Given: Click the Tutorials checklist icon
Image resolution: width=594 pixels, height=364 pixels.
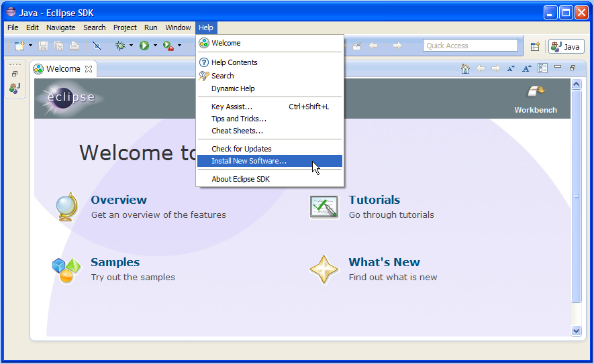Looking at the screenshot, I should [324, 207].
